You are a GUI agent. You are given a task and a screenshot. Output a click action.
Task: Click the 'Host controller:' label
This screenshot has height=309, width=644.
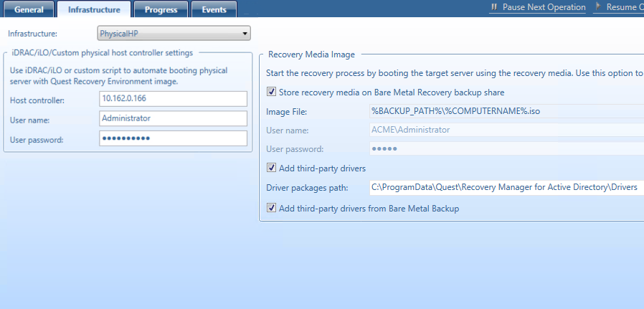click(x=37, y=100)
